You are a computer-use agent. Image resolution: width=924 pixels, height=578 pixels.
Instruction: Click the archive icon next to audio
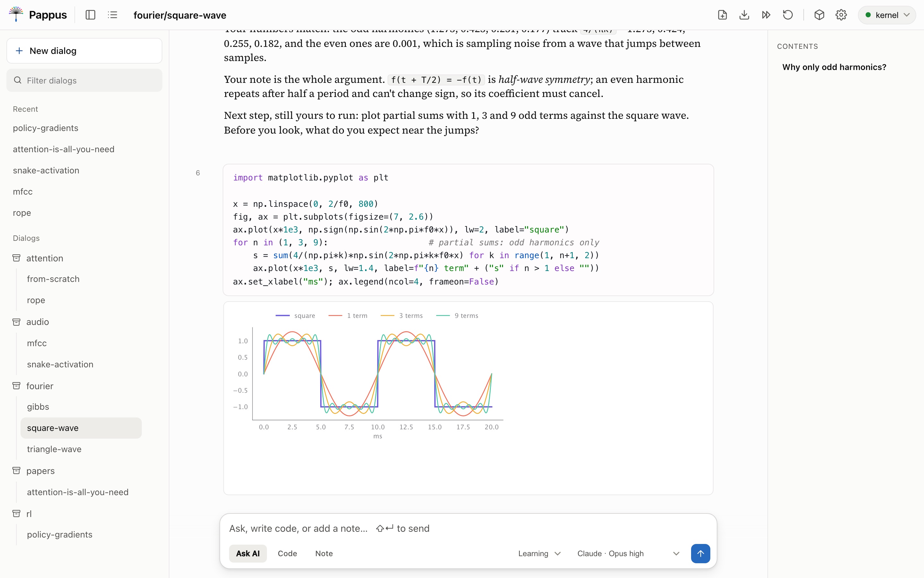coord(16,322)
